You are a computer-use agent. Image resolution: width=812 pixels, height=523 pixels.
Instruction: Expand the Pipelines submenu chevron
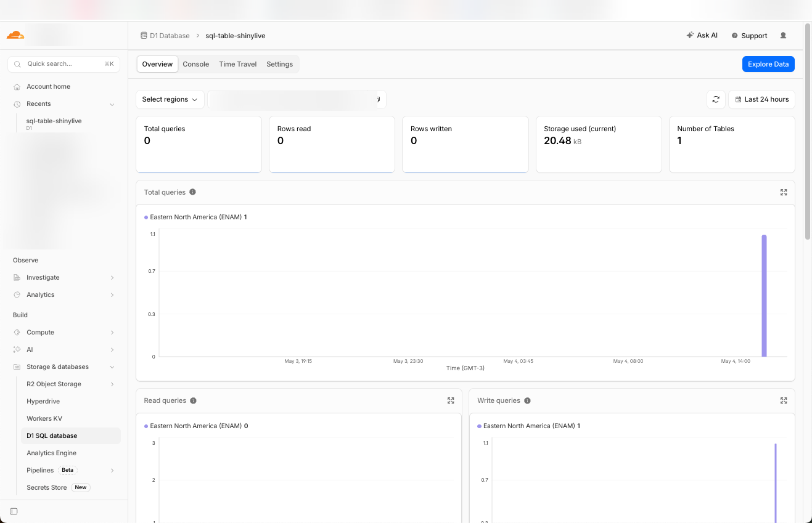[112, 471]
